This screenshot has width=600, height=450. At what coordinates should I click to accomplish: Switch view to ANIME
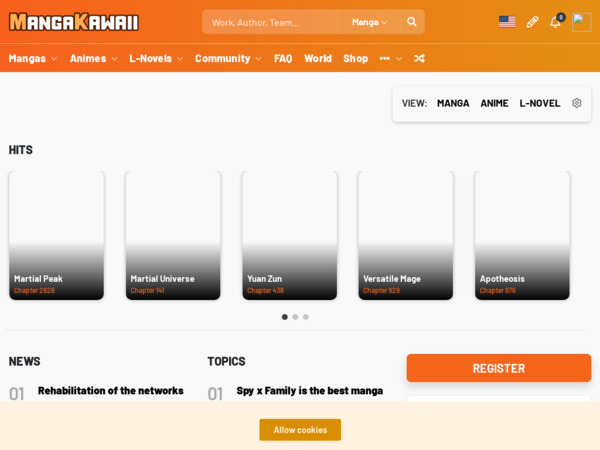point(494,103)
